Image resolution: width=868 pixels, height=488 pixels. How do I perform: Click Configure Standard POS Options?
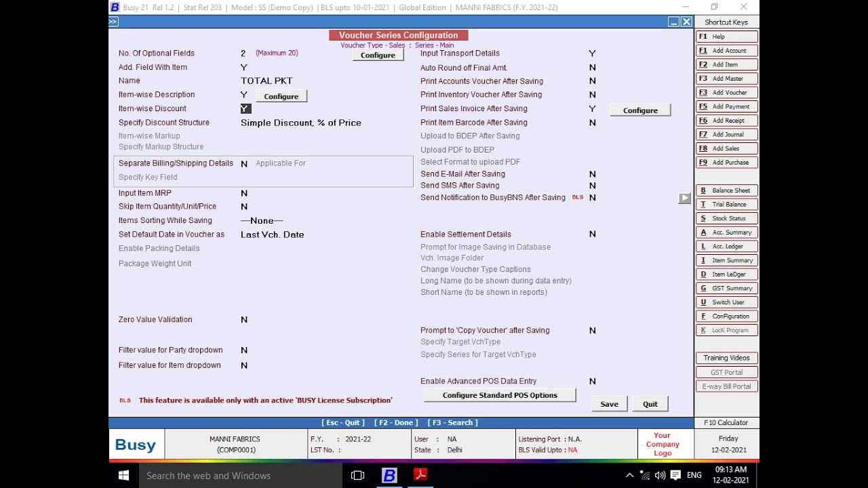[500, 395]
